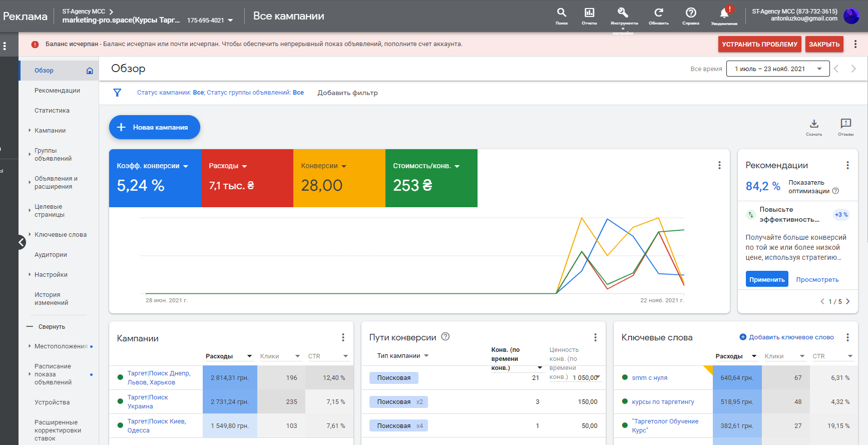Open the search magnifier icon in header
The height and width of the screenshot is (445, 868).
point(562,13)
